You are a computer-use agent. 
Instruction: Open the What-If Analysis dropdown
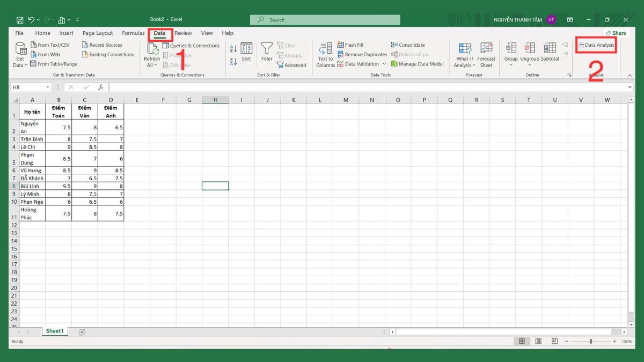click(x=464, y=54)
